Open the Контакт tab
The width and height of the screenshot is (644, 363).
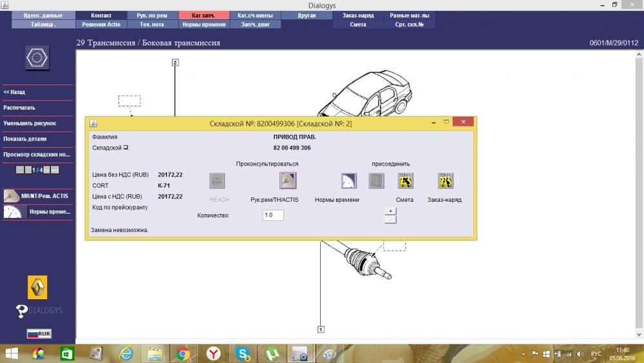tap(101, 15)
